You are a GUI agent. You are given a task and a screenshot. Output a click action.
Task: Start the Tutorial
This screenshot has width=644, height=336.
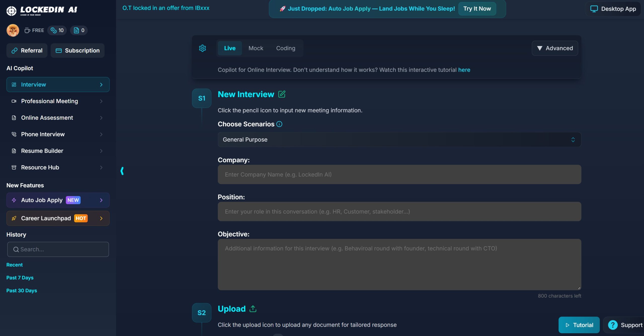579,325
